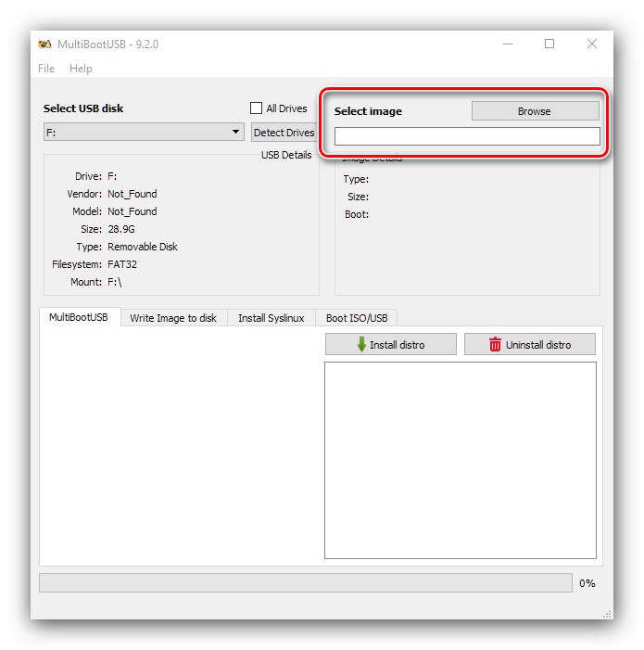Maximize the MultiBootUSB window
644x650 pixels.
[549, 44]
